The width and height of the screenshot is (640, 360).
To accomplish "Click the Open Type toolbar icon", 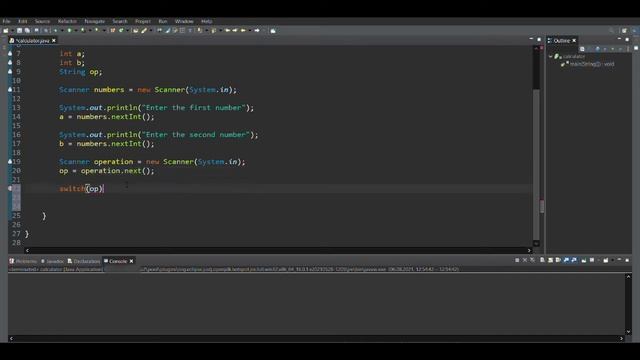I will point(136,31).
